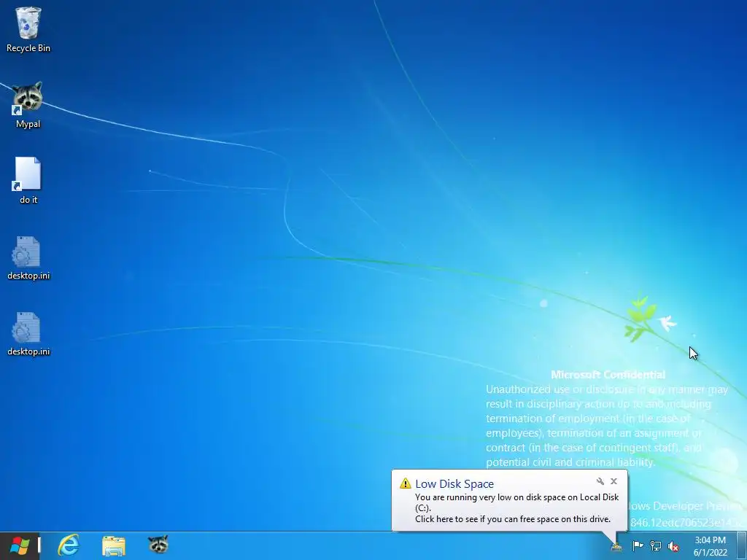Open the network status tray icon
The height and width of the screenshot is (560, 747).
point(656,545)
